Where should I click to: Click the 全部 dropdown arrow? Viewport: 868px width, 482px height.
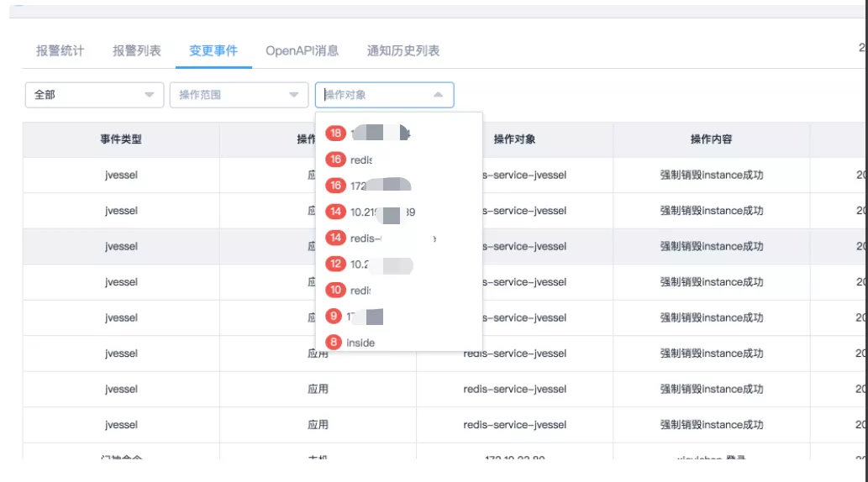(x=149, y=95)
